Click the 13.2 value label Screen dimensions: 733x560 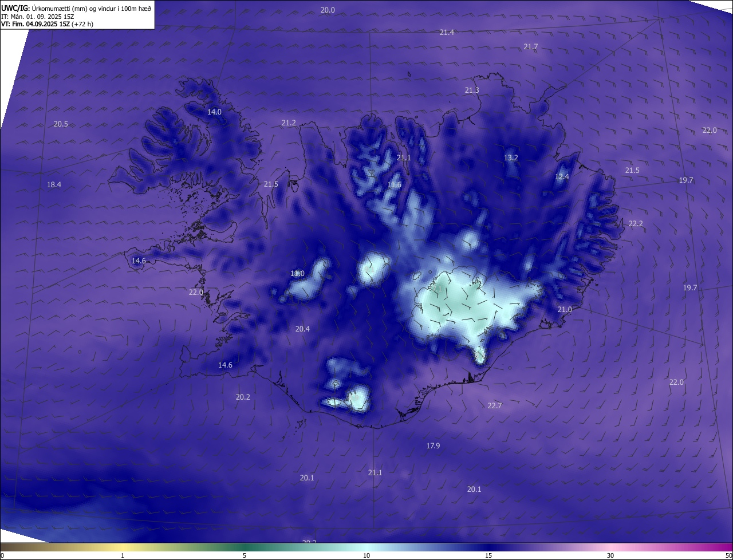[511, 157]
